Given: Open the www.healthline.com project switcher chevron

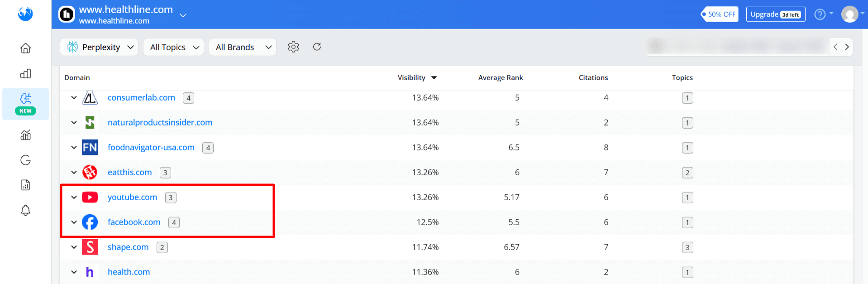Looking at the screenshot, I should click(x=183, y=15).
